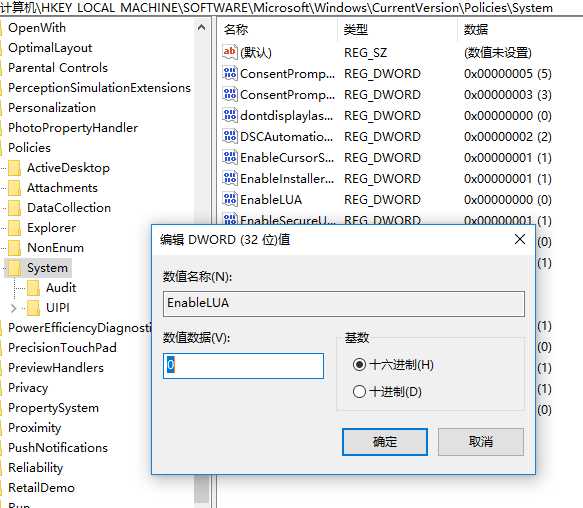Screen dimensions: 583x508
Task: Click data value 0x00000005 (5)
Action: point(508,74)
